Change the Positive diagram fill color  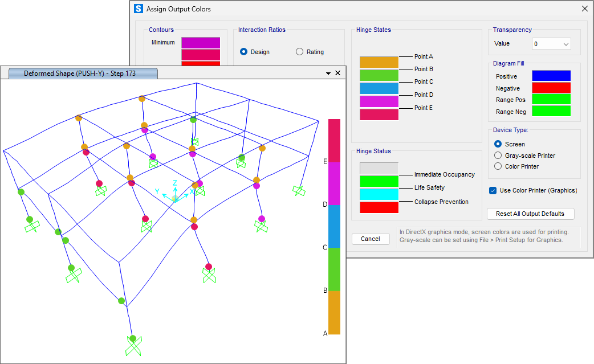click(x=551, y=76)
